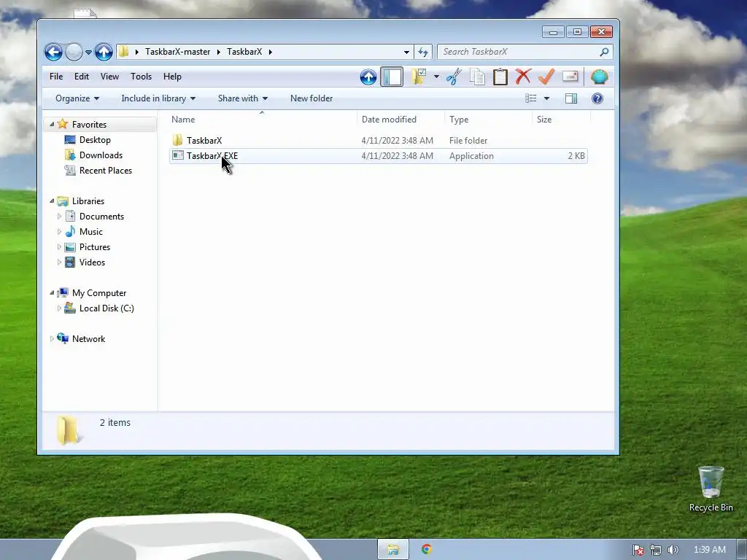Select the TaskbarX.EXE application file
This screenshot has height=560, width=747.
point(379,156)
